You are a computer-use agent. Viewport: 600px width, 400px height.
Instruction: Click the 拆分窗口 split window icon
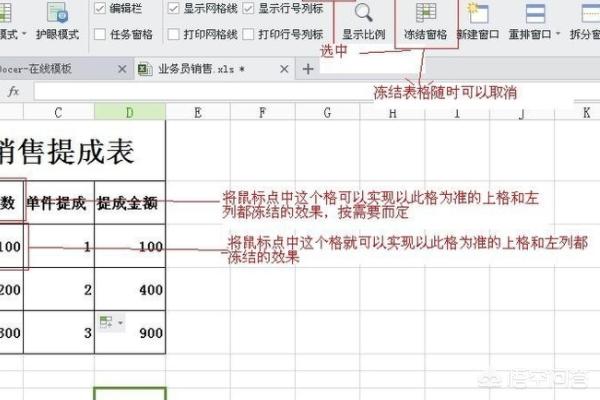pos(591,13)
